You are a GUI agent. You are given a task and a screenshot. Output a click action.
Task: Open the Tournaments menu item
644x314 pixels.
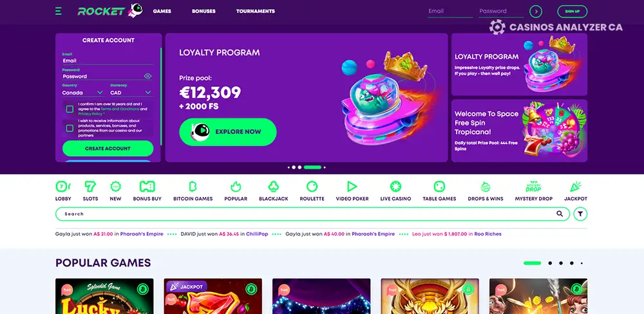click(x=256, y=12)
